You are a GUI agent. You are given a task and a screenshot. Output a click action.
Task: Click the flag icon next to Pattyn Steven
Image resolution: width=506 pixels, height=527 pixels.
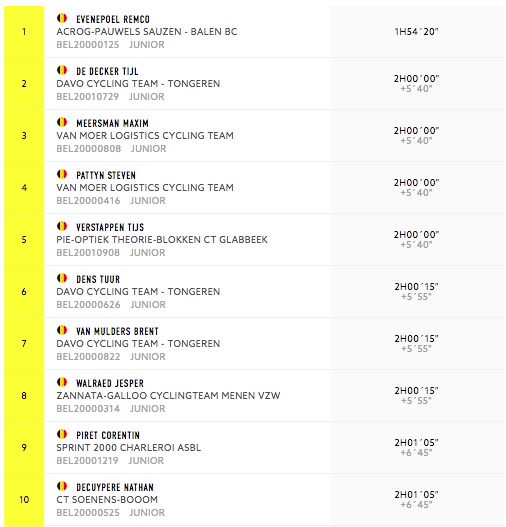point(62,174)
